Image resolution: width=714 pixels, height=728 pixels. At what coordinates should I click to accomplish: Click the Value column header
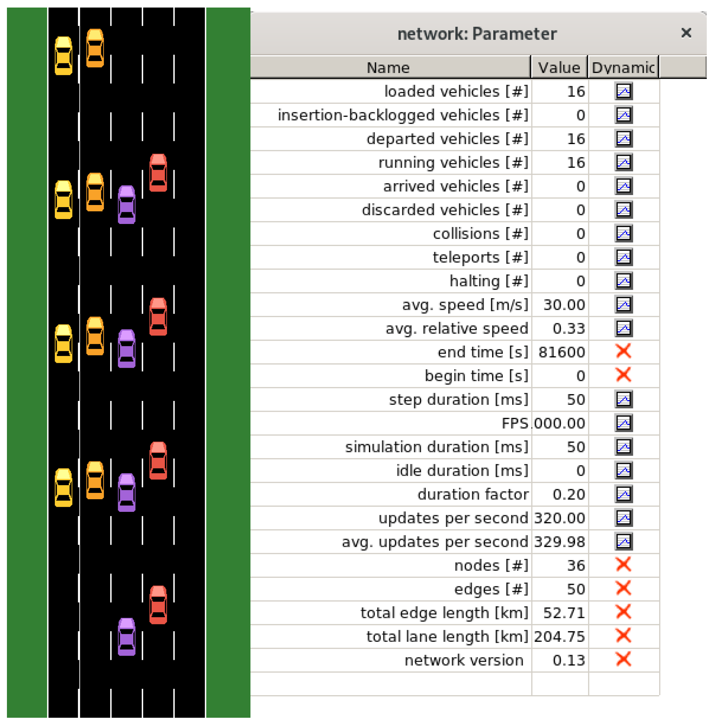click(559, 68)
